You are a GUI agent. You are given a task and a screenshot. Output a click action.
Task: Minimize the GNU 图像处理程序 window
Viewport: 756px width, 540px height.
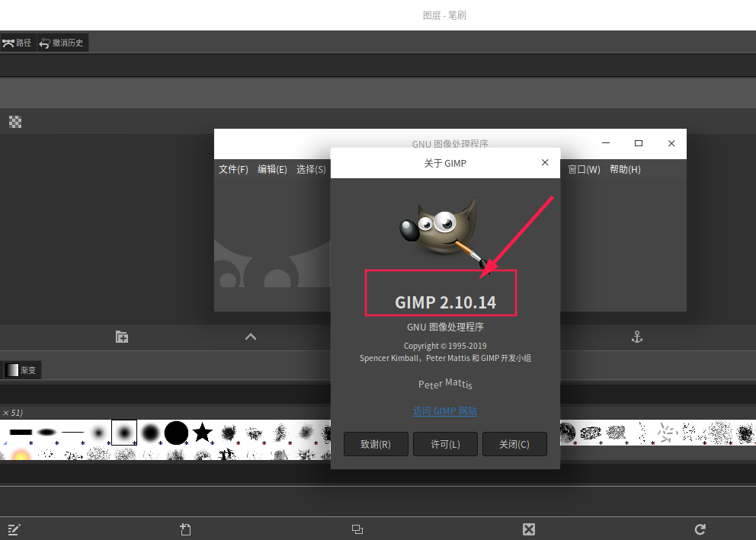[x=606, y=143]
